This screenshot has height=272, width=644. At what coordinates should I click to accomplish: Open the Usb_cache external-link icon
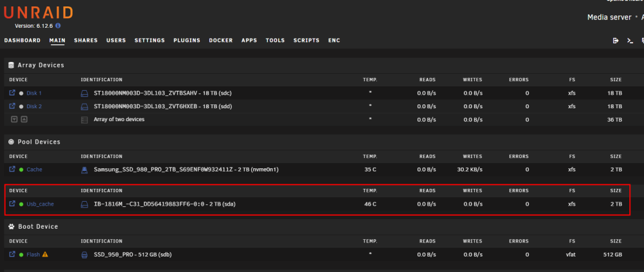(12, 204)
